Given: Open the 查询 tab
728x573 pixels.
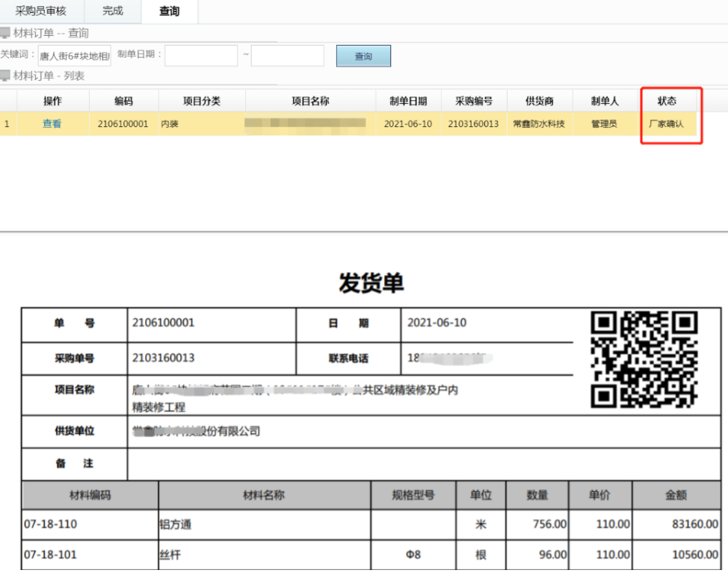Looking at the screenshot, I should coord(169,11).
